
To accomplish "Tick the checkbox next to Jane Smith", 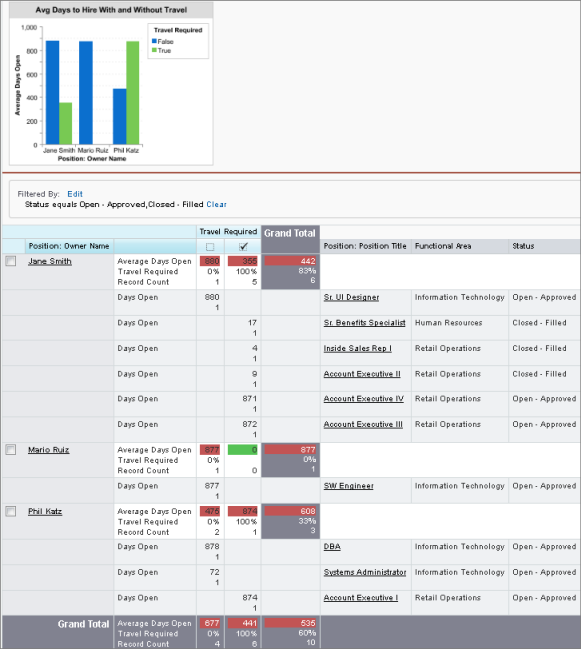I will click(x=11, y=261).
